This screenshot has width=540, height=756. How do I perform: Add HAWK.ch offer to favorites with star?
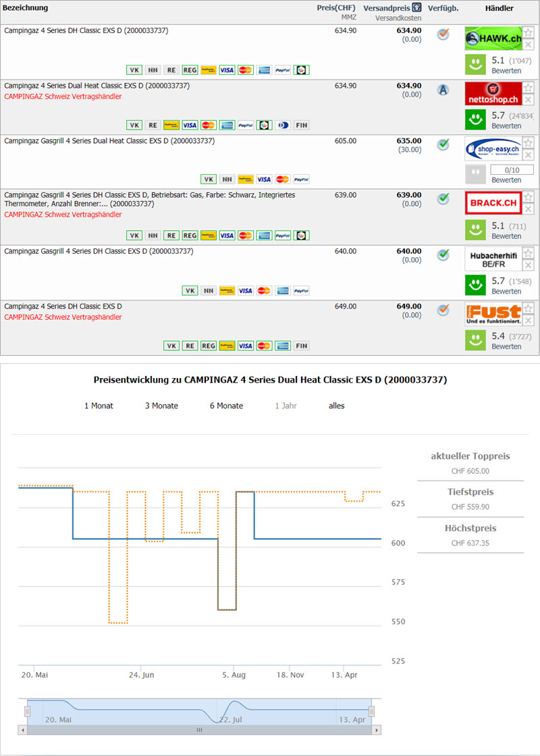click(x=529, y=33)
